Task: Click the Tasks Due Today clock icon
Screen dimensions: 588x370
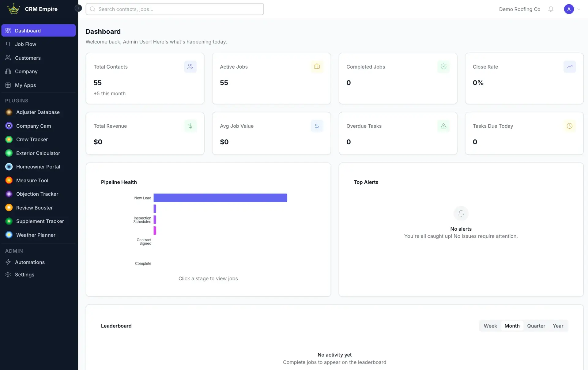Action: point(570,126)
